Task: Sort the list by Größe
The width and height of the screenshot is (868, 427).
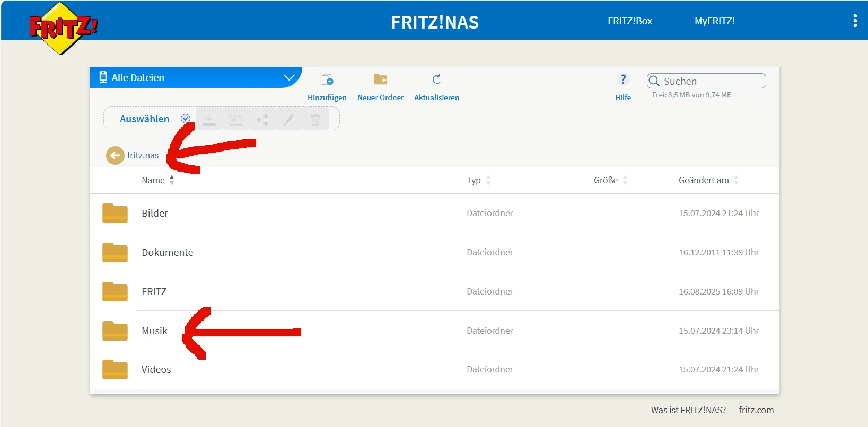Action: click(610, 180)
